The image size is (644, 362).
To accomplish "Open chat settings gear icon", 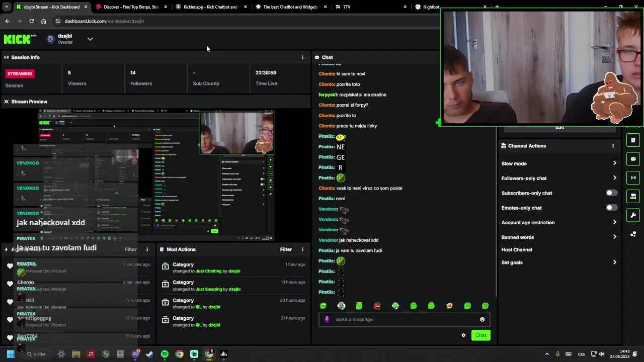I will [463, 335].
